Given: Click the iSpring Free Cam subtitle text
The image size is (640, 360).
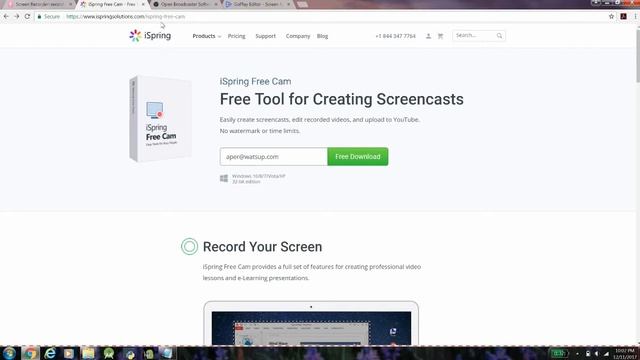Looking at the screenshot, I should tap(256, 81).
